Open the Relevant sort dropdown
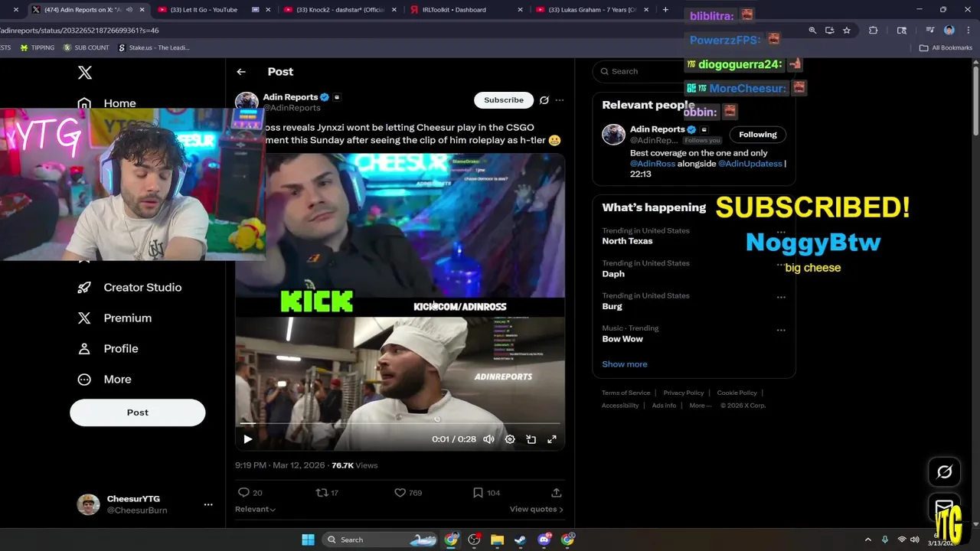This screenshot has width=980, height=551. pos(256,509)
